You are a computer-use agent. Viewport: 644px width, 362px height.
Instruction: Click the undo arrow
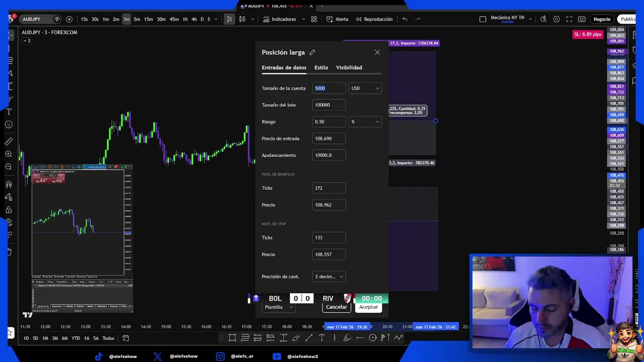tap(405, 19)
